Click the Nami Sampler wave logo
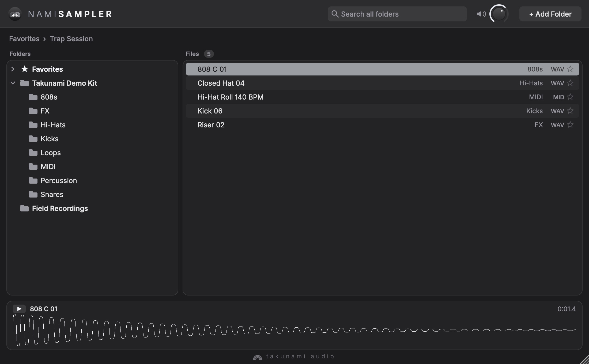The image size is (589, 364). pos(15,14)
